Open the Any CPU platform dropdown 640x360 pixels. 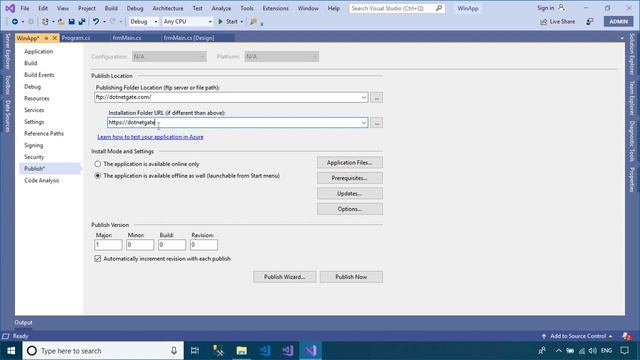(x=187, y=22)
